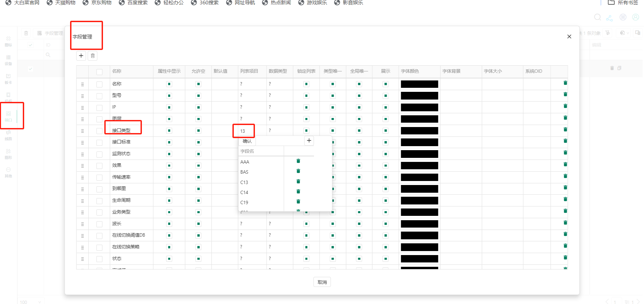This screenshot has height=304, width=644.
Task: Open the 京东购物 bookmark
Action: pyautogui.click(x=97, y=3)
